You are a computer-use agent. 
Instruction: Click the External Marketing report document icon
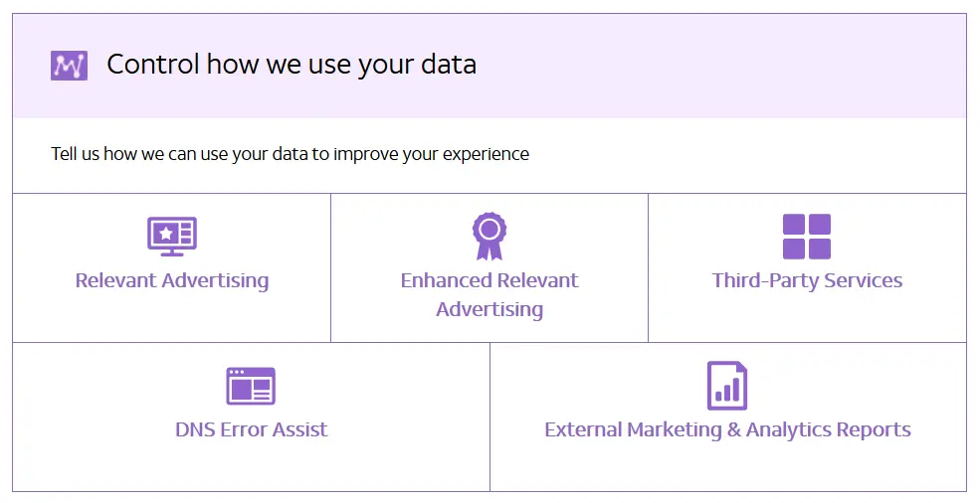(x=727, y=386)
